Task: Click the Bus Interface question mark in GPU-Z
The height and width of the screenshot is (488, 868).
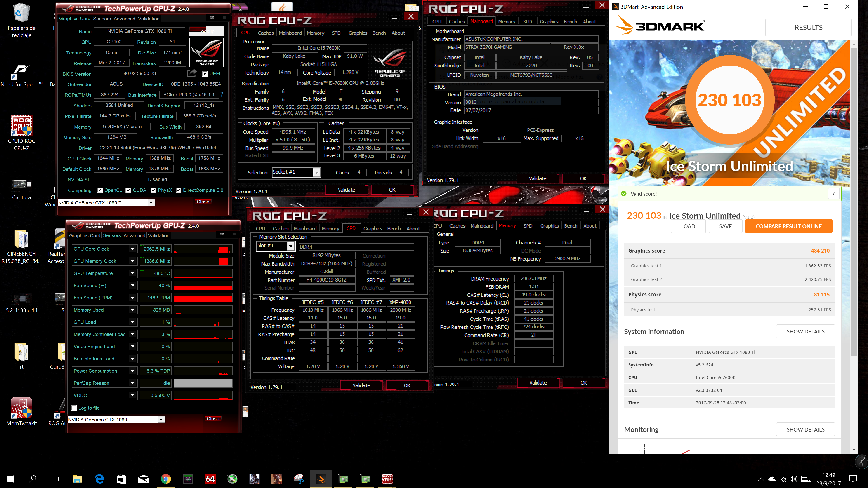Action: coord(222,95)
